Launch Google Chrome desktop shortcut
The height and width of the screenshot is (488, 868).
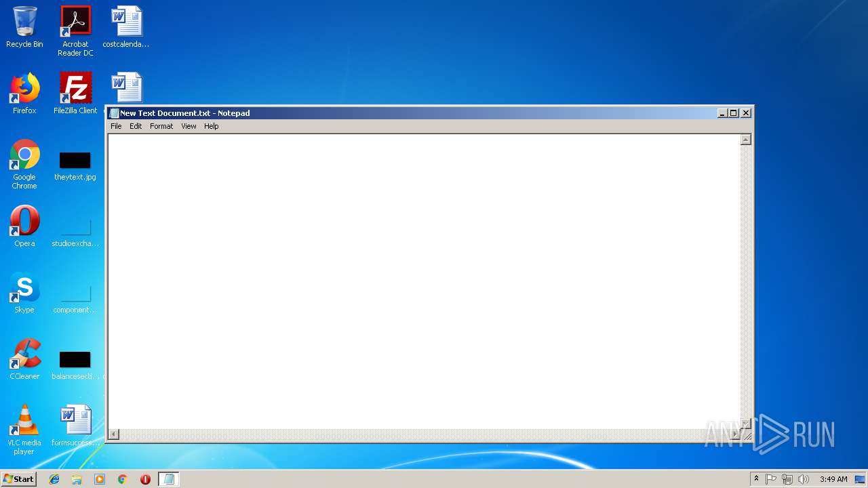(24, 164)
